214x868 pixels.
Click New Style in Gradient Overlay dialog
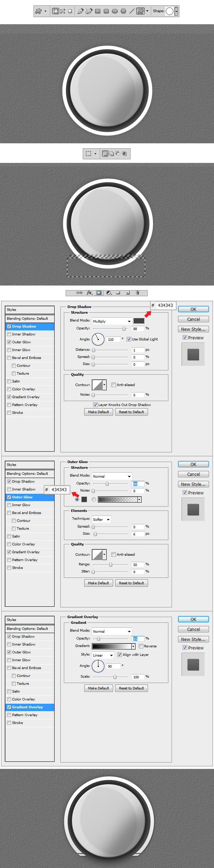click(193, 640)
